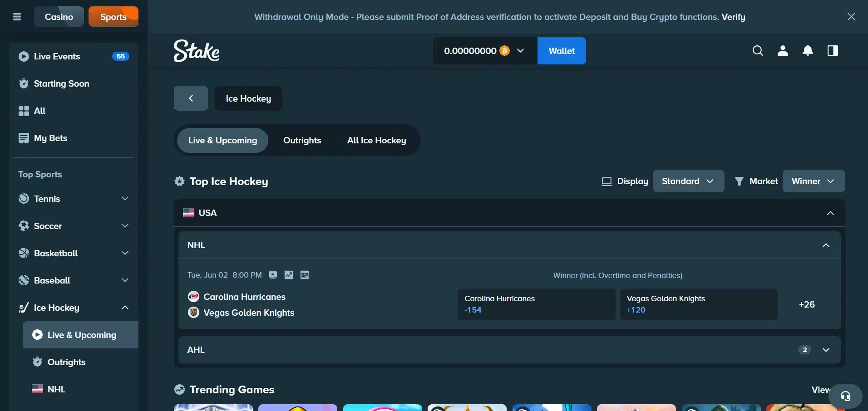Go to the Stake logo home
The image size is (868, 411).
click(x=197, y=51)
